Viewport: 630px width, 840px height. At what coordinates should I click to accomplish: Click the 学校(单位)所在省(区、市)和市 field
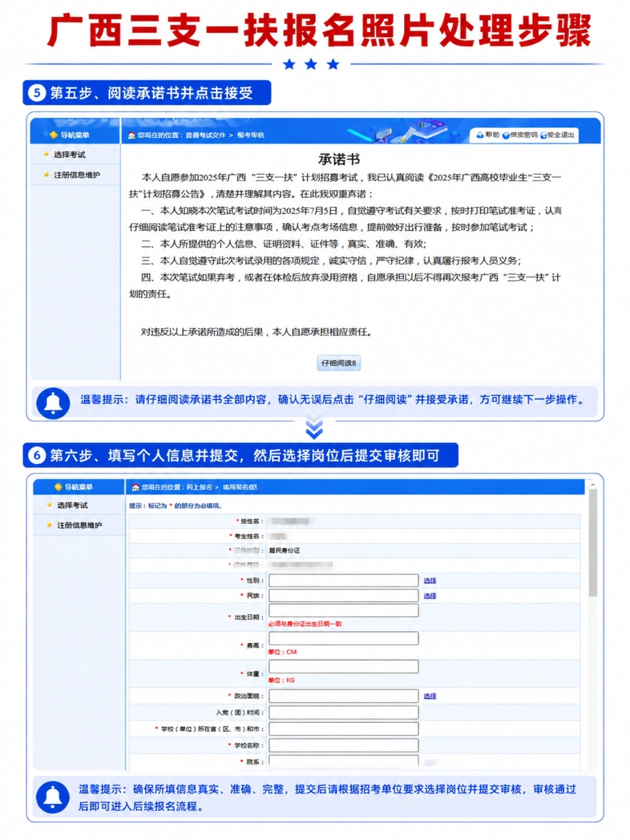[343, 729]
